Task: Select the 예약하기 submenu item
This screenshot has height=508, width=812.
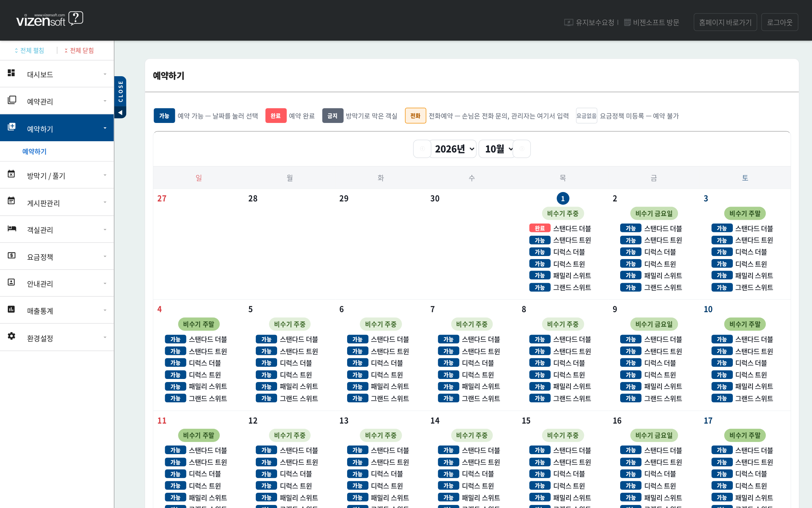Action: [35, 151]
